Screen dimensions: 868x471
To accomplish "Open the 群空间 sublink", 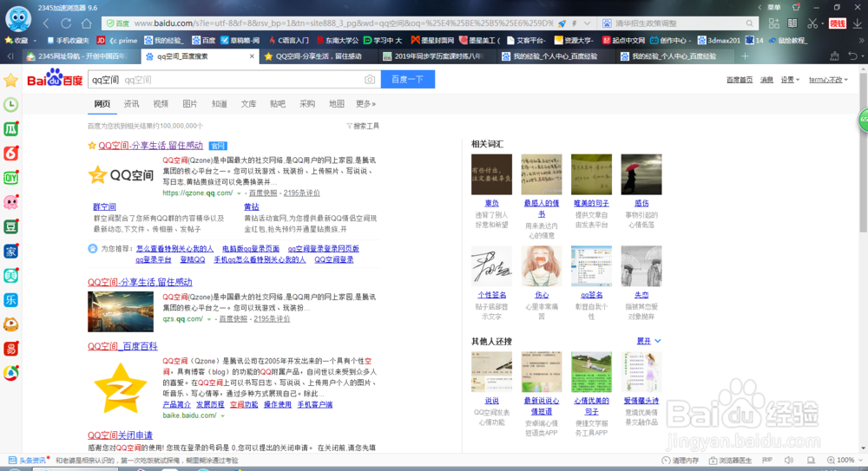I will 105,206.
